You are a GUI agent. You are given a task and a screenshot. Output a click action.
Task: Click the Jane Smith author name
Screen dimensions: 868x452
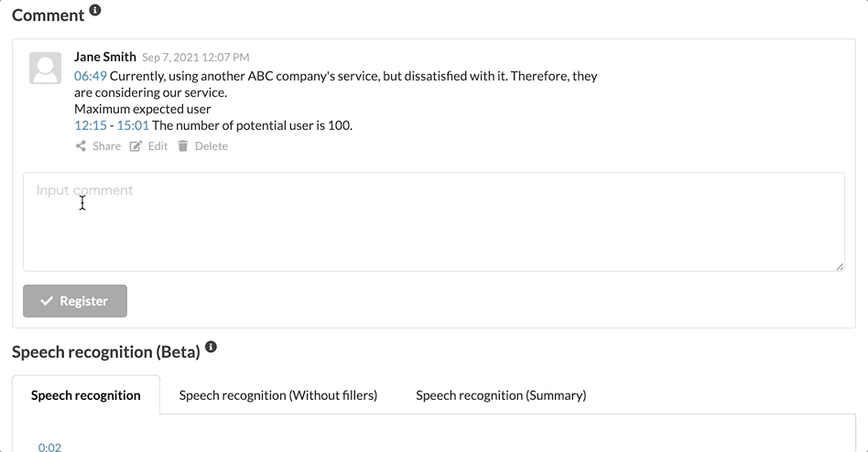click(x=105, y=57)
